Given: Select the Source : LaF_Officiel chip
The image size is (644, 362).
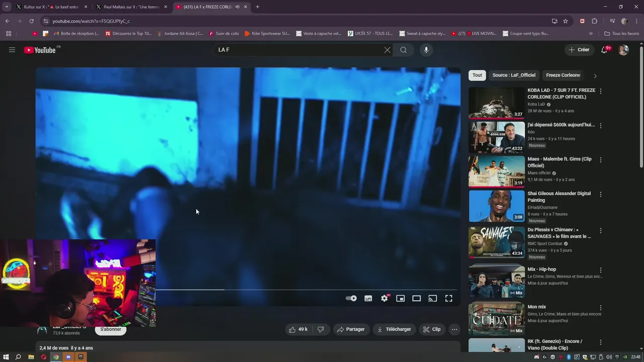Looking at the screenshot, I should click(514, 75).
